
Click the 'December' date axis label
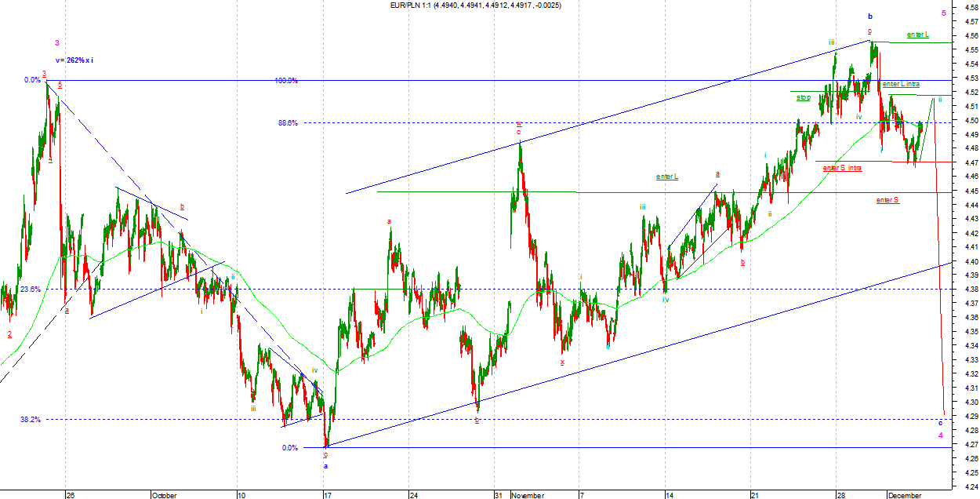[x=905, y=495]
